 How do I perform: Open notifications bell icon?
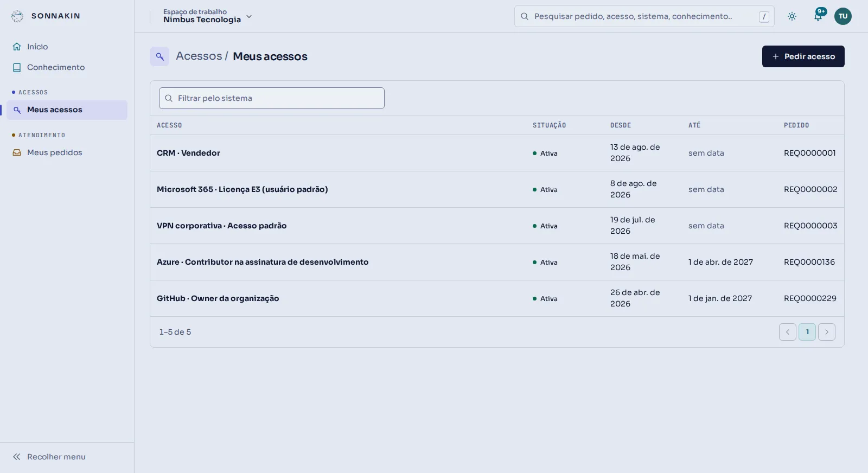(x=818, y=16)
